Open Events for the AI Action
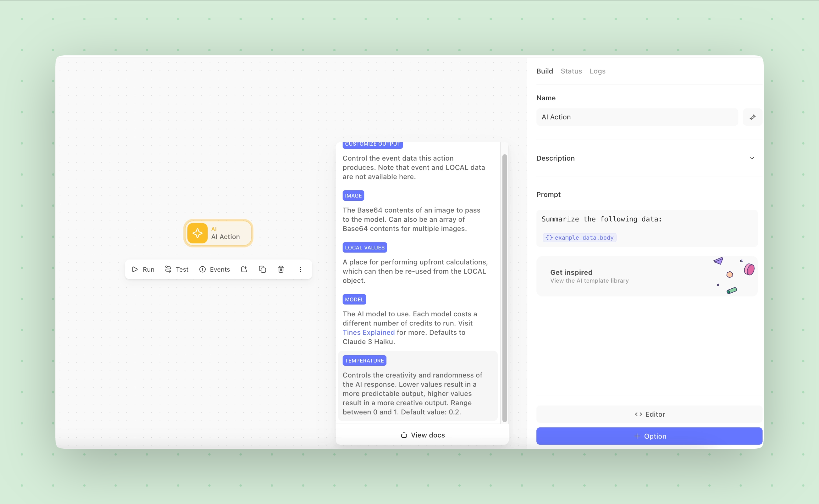Viewport: 819px width, 504px height. point(215,269)
